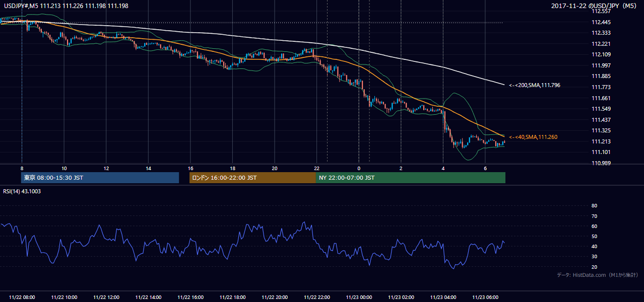Viewport: 644px width, 302px height.
Task: Click the 200 SMA label 111.796
Action: pyautogui.click(x=534, y=86)
